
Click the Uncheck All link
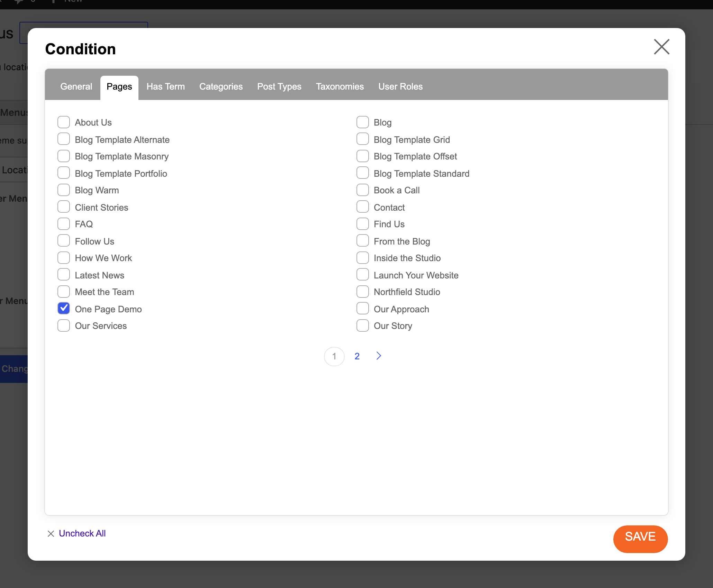[82, 534]
